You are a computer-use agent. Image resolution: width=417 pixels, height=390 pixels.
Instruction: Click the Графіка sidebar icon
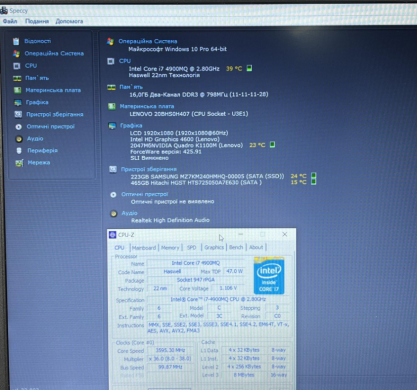(x=18, y=103)
